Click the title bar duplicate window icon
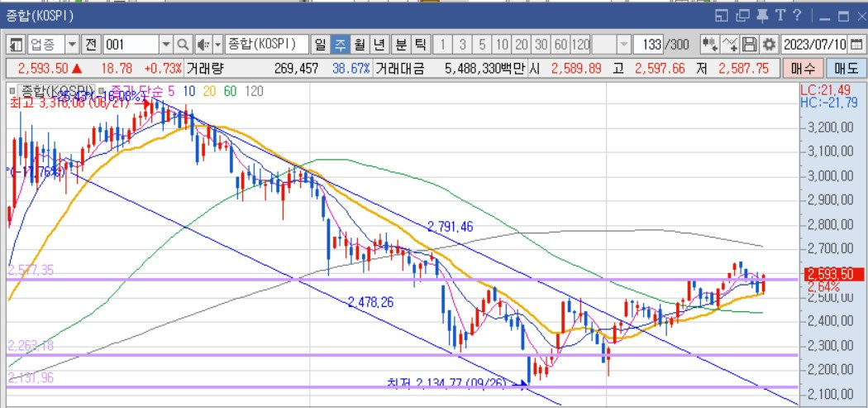Viewport: 868px width, 408px height. point(742,16)
